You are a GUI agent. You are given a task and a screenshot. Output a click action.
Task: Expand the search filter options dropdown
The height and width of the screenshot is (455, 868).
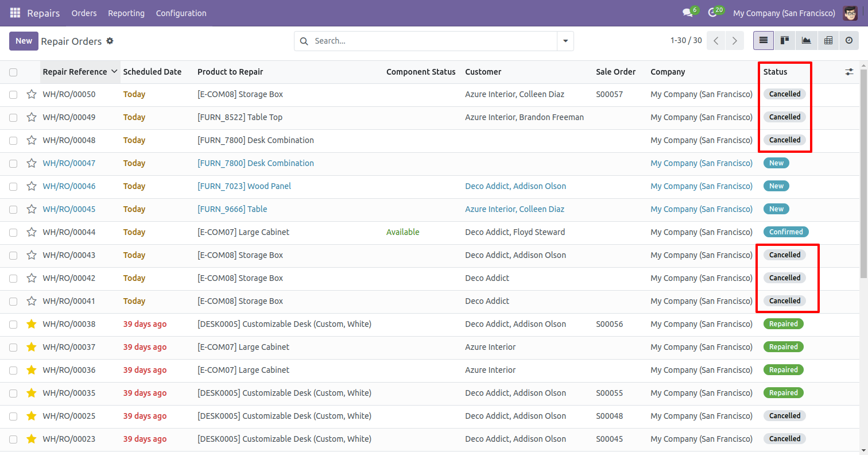[x=565, y=41]
